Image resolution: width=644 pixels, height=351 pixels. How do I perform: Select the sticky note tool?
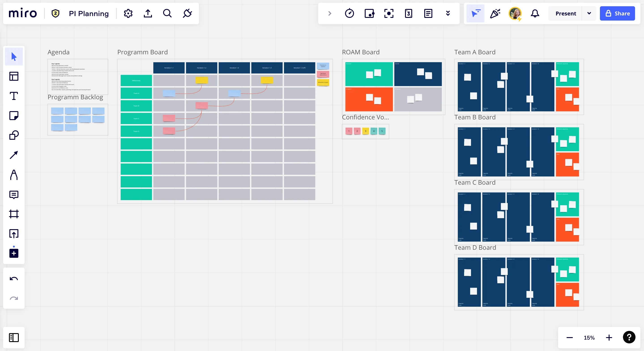tap(14, 116)
